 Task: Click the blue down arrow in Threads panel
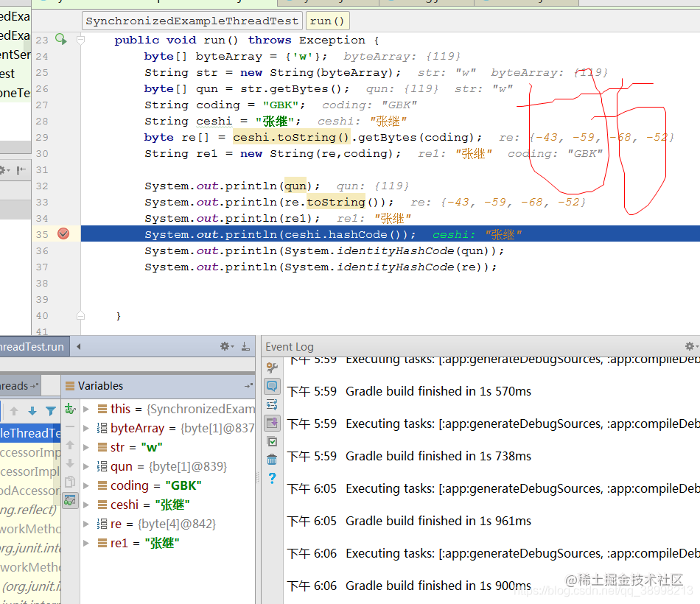click(x=32, y=410)
